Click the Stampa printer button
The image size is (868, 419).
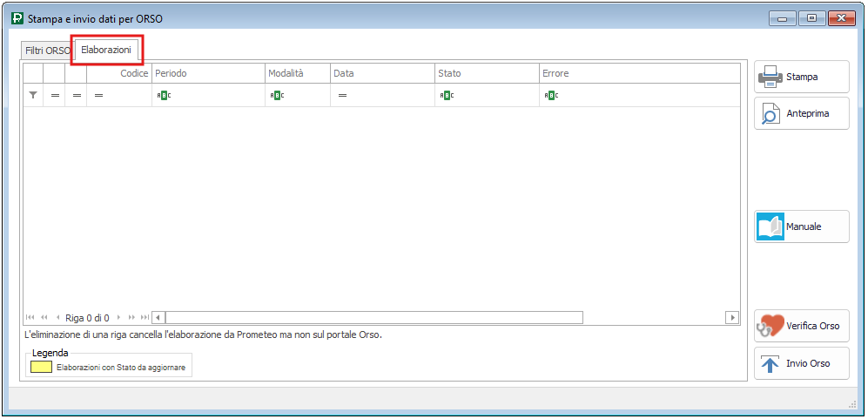click(x=801, y=77)
